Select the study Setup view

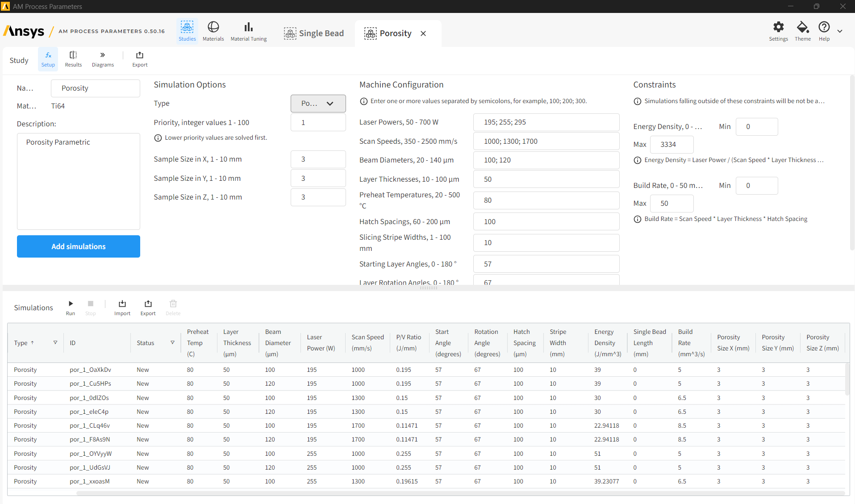[48, 59]
